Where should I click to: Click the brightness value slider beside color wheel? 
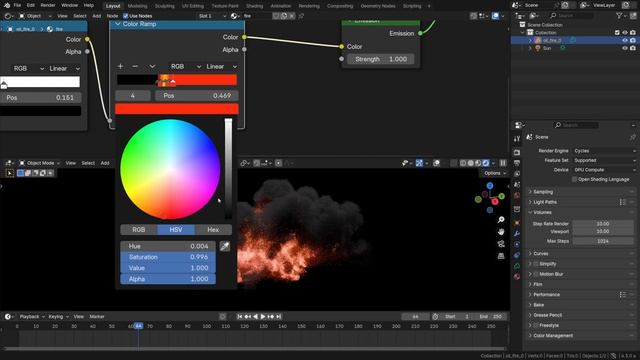228,169
